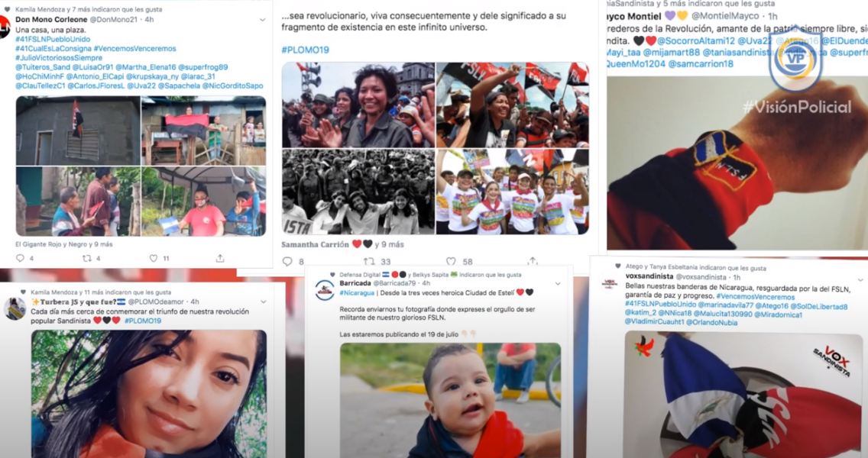Open the #PLOMO19 hashtag link
Screen dimensions: 868x458
(305, 50)
